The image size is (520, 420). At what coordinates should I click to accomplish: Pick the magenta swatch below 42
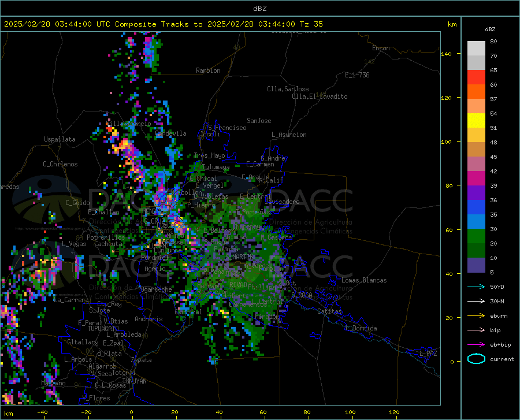click(476, 179)
